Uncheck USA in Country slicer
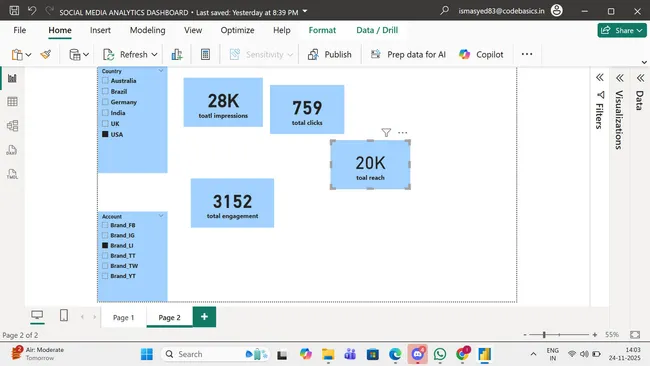This screenshot has width=650, height=366. pyautogui.click(x=105, y=134)
